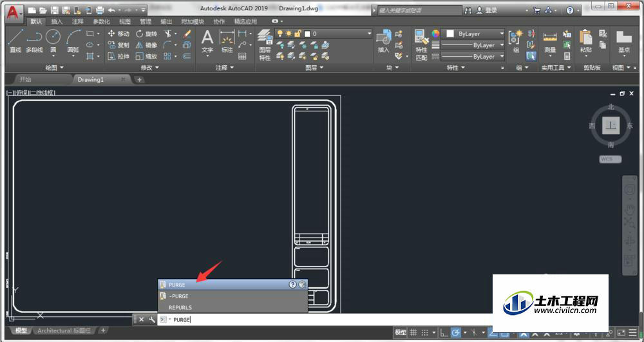Expand the Layers (图层) panel
The image size is (644, 342).
click(x=314, y=68)
